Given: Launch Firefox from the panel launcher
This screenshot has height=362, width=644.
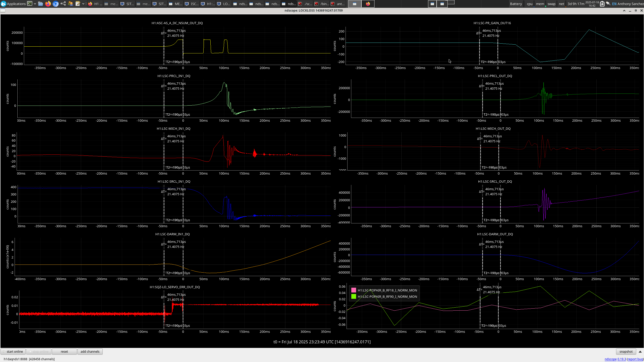Looking at the screenshot, I should [48, 4].
